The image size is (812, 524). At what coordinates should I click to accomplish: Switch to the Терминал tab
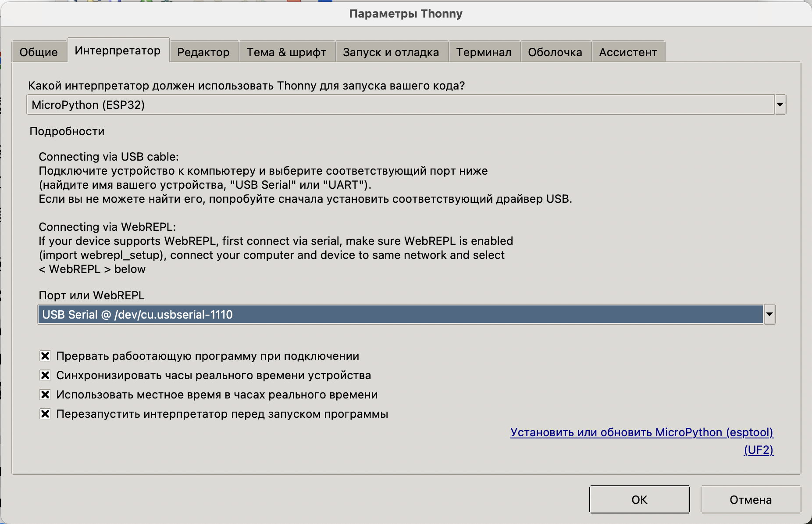[484, 52]
